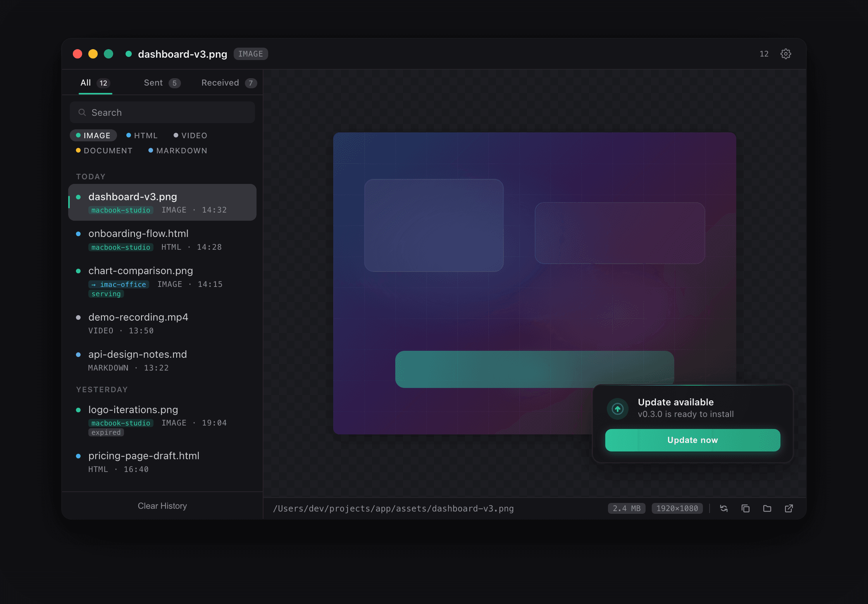868x604 pixels.
Task: Click Clear History
Action: click(x=162, y=506)
